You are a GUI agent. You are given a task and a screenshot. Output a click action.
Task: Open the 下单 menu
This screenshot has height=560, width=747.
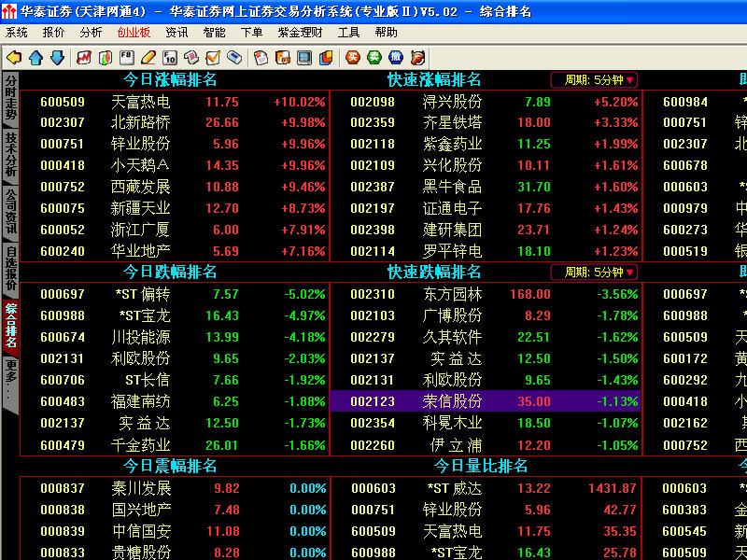[x=251, y=33]
